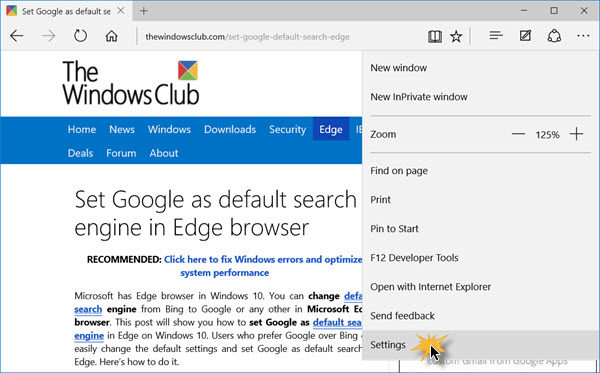Maximize the Edge window
Image resolution: width=600 pixels, height=373 pixels.
(x=554, y=11)
